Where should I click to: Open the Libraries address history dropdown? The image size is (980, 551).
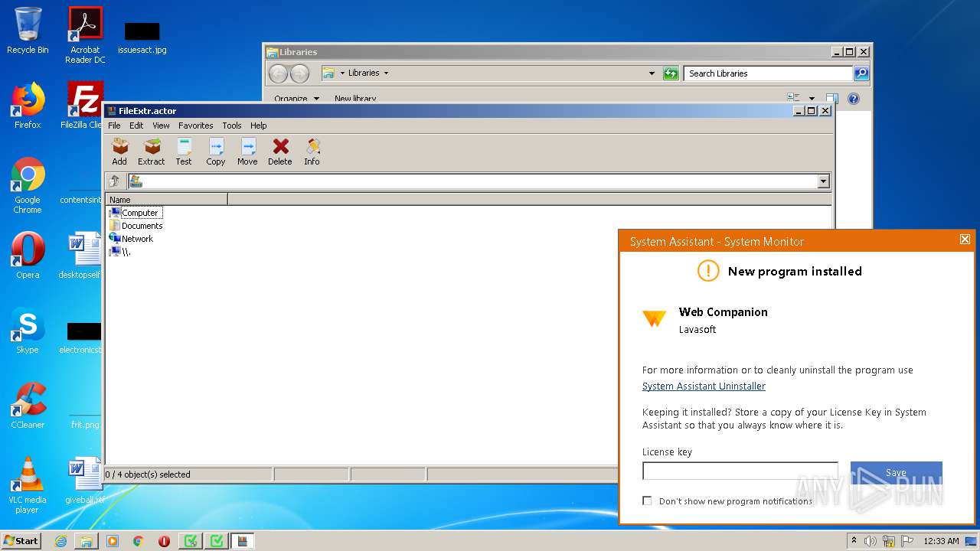[652, 73]
